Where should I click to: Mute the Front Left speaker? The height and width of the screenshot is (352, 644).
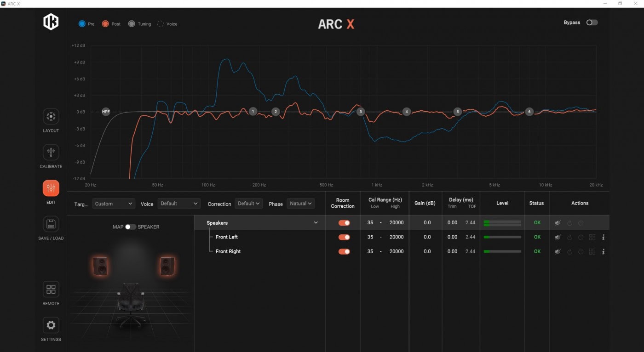pos(558,238)
